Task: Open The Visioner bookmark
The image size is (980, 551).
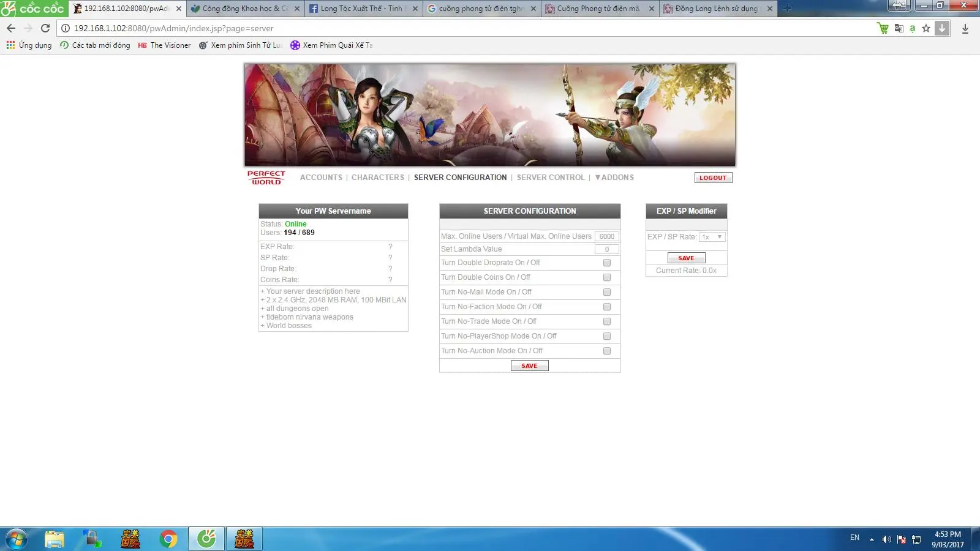Action: pos(164,45)
